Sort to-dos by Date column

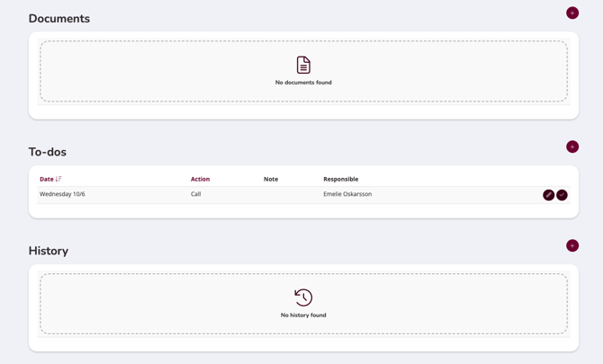(x=47, y=179)
